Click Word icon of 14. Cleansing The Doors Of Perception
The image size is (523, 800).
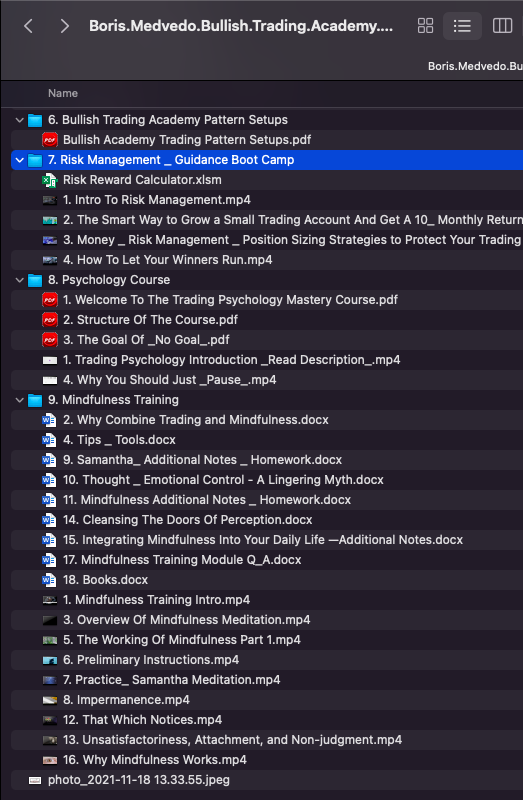(49, 520)
